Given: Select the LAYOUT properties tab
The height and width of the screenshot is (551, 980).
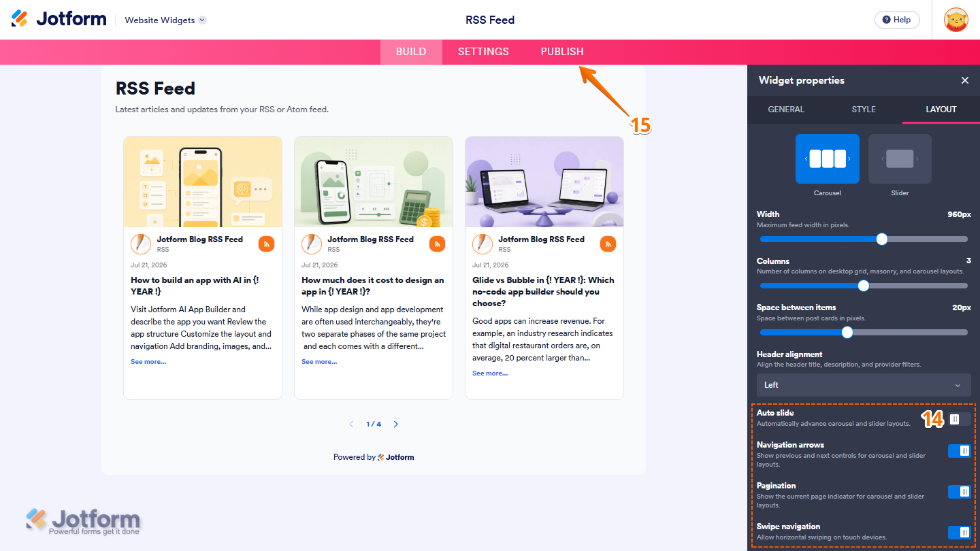Looking at the screenshot, I should (941, 110).
